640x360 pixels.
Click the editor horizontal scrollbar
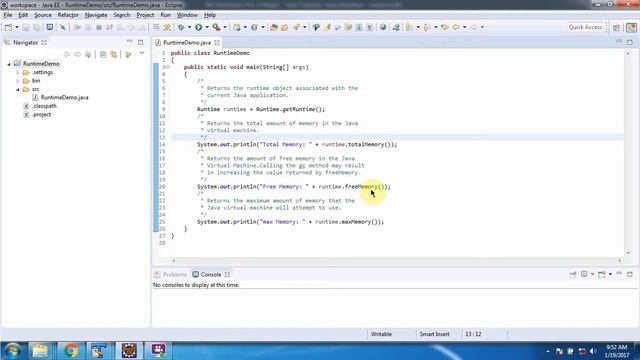[396, 260]
